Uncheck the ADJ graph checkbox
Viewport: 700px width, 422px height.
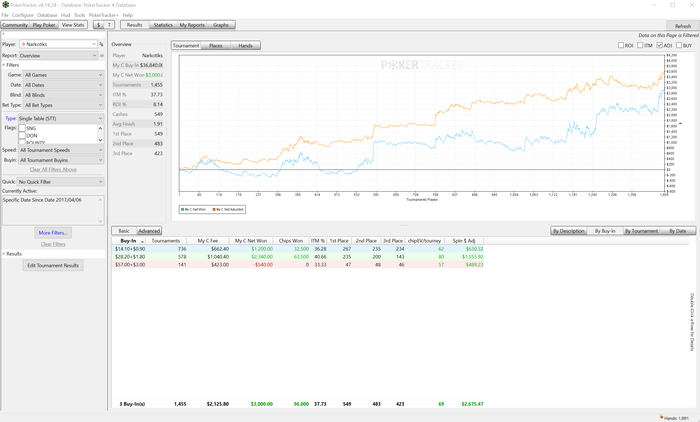click(659, 45)
